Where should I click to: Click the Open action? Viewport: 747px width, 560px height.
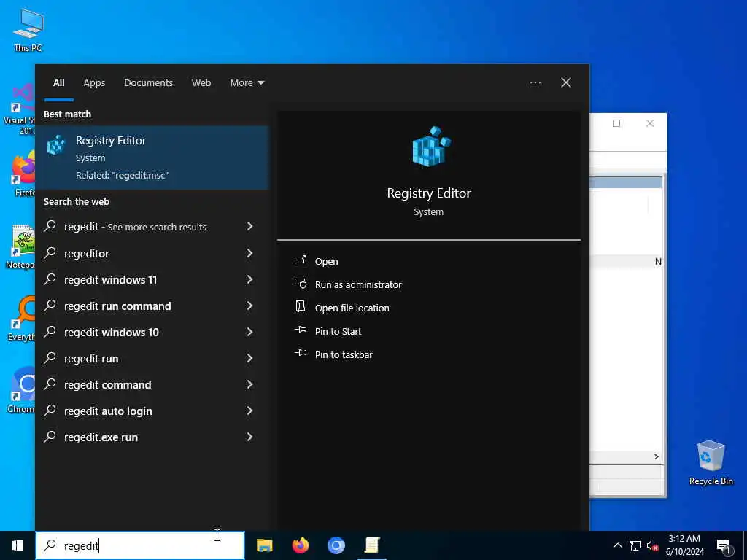(x=326, y=261)
